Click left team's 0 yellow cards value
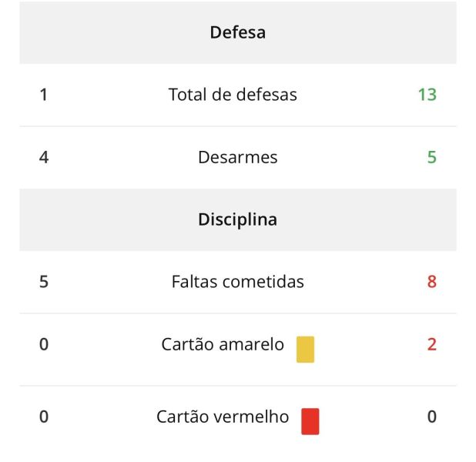Screen dimensions: 476x462 tap(43, 344)
